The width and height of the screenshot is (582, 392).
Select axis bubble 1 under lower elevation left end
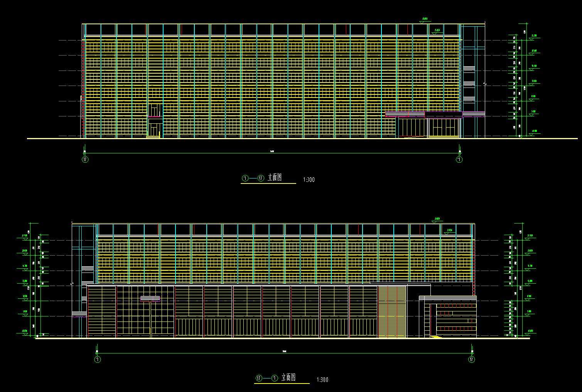click(98, 360)
